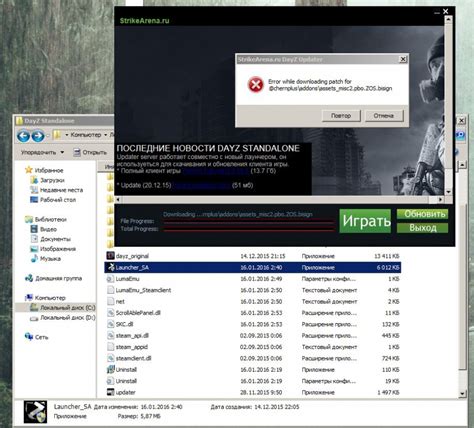Open the Загрузки favorites folder
This screenshot has height=428, width=474.
click(48, 180)
